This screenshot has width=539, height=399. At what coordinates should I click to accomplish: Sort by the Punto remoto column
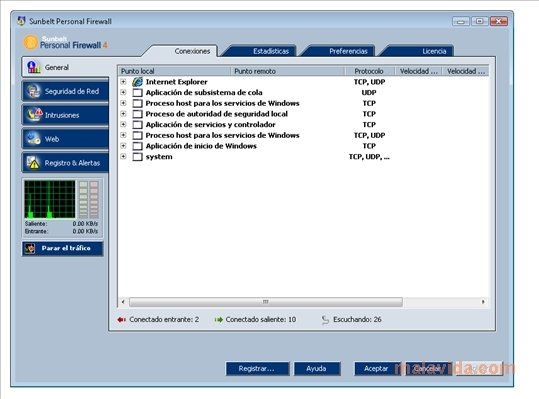[288, 71]
